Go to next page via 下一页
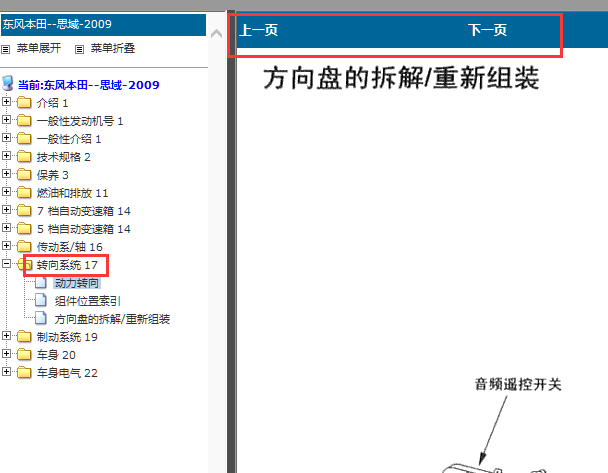Screen dimensions: 608x473 (x=487, y=30)
